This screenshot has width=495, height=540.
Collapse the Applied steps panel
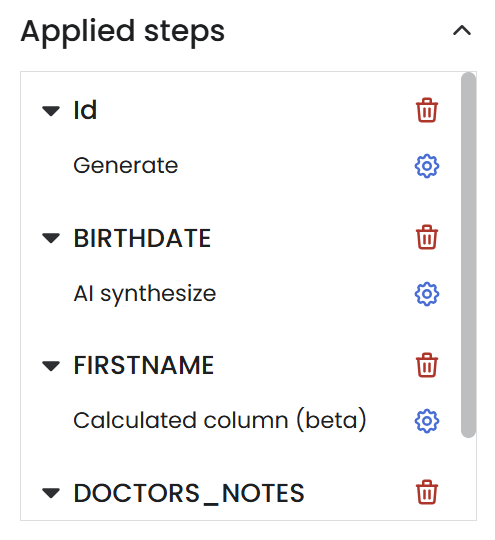(x=462, y=31)
